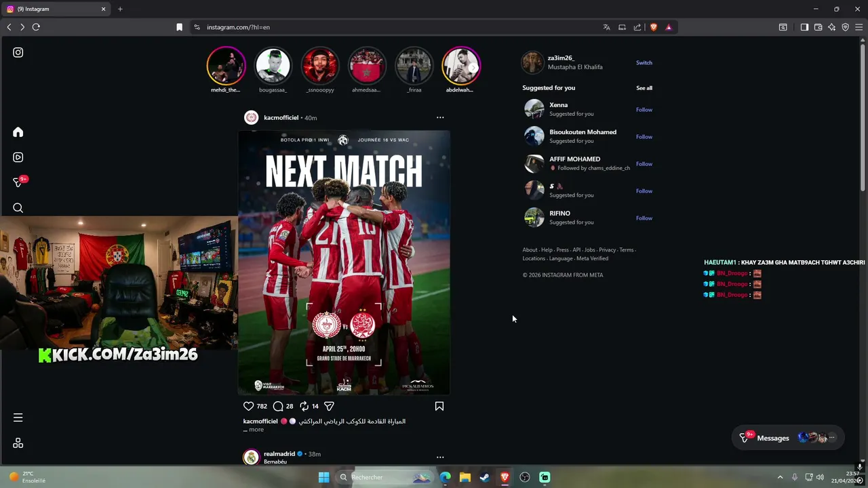868x488 pixels.
Task: Open the realmadrid username link
Action: click(279, 453)
